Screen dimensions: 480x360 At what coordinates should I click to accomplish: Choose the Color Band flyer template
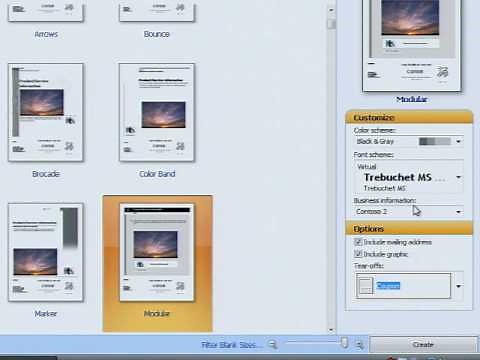(x=157, y=112)
